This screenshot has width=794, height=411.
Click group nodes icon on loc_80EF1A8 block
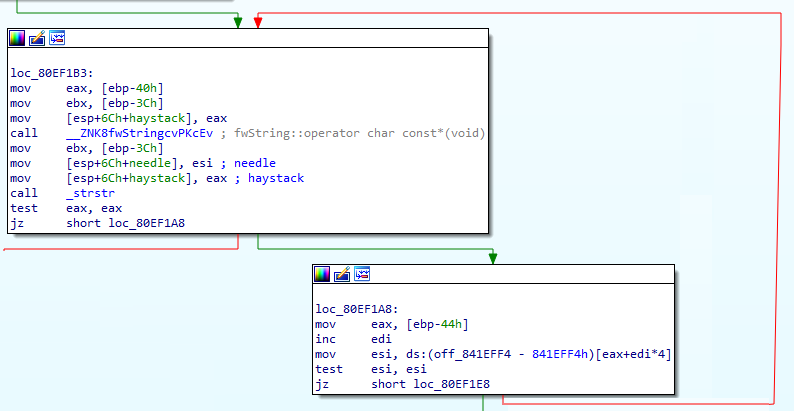tap(362, 274)
